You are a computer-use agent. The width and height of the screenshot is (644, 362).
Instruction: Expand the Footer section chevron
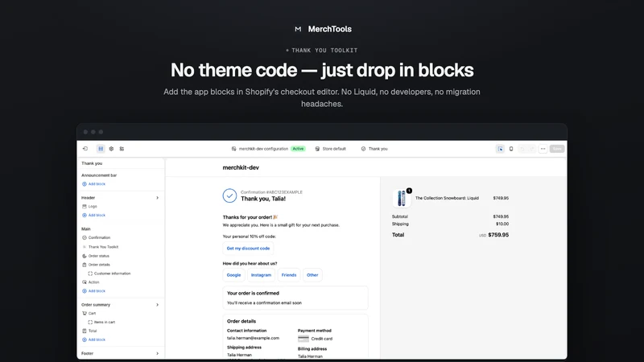tap(157, 353)
